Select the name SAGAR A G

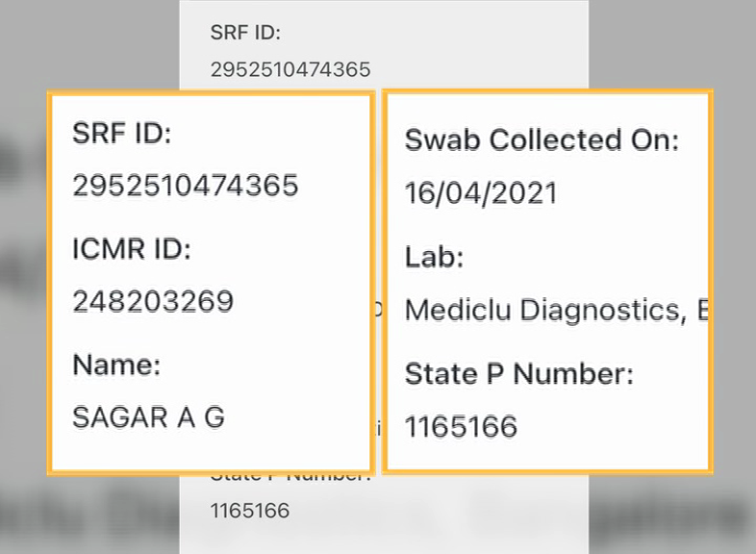point(148,417)
